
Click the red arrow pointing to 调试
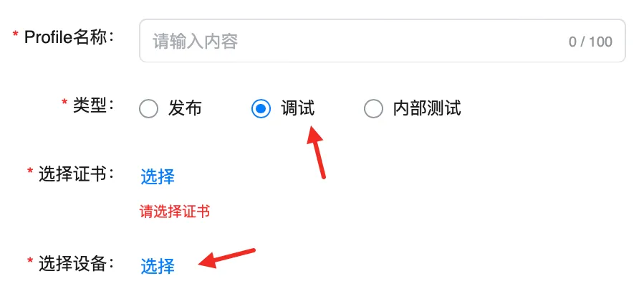[317, 152]
